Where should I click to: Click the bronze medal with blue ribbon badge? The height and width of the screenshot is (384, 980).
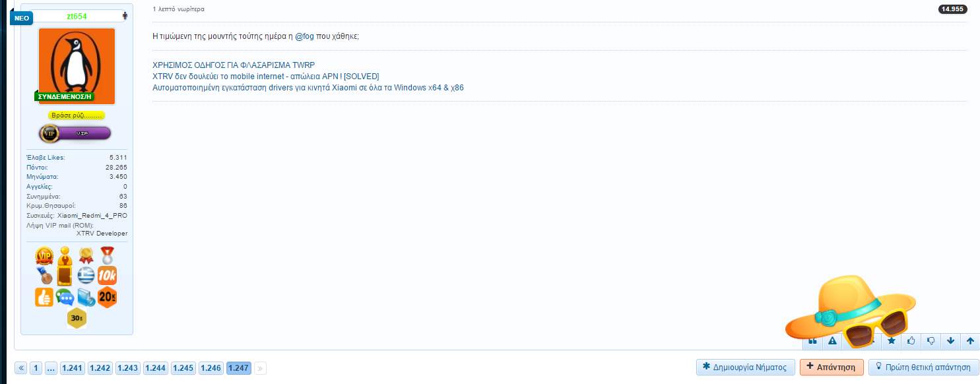click(44, 275)
